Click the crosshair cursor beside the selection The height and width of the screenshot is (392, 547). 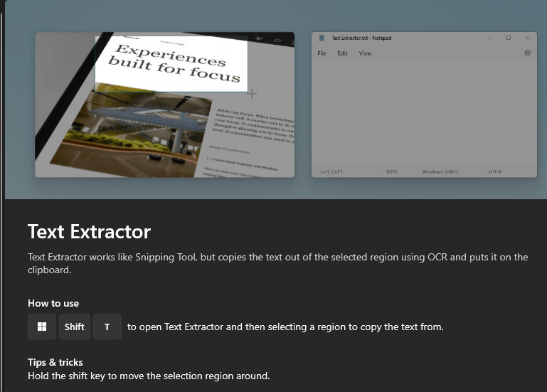252,93
